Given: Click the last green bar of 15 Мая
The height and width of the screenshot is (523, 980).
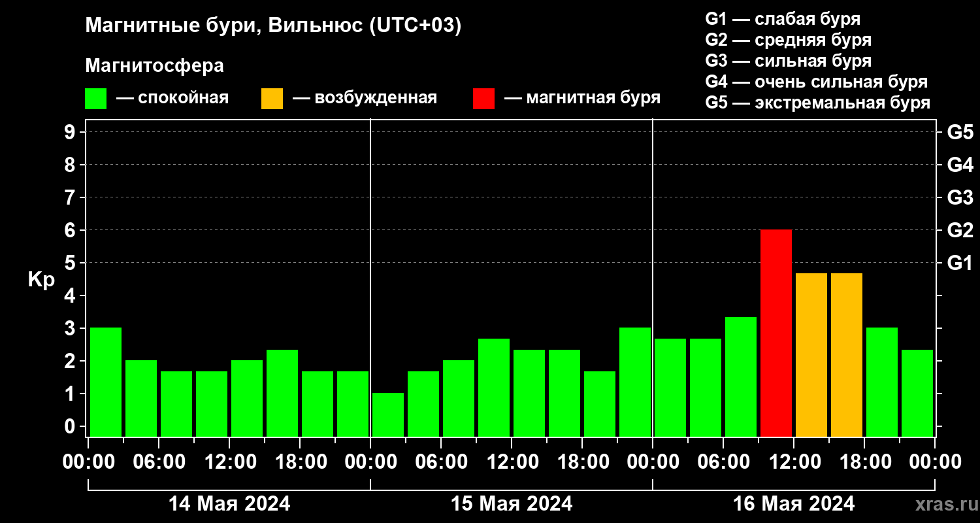Looking at the screenshot, I should (x=635, y=382).
